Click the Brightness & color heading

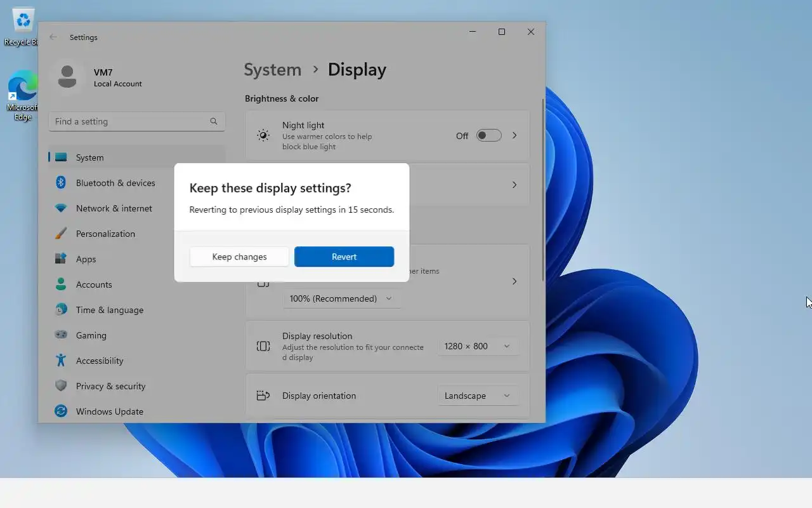click(x=282, y=98)
